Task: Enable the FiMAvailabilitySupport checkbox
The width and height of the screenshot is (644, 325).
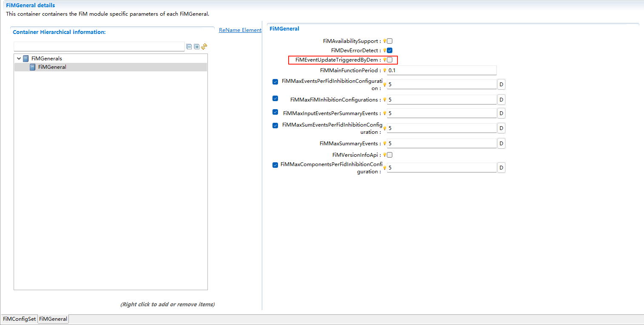Action: (x=390, y=41)
